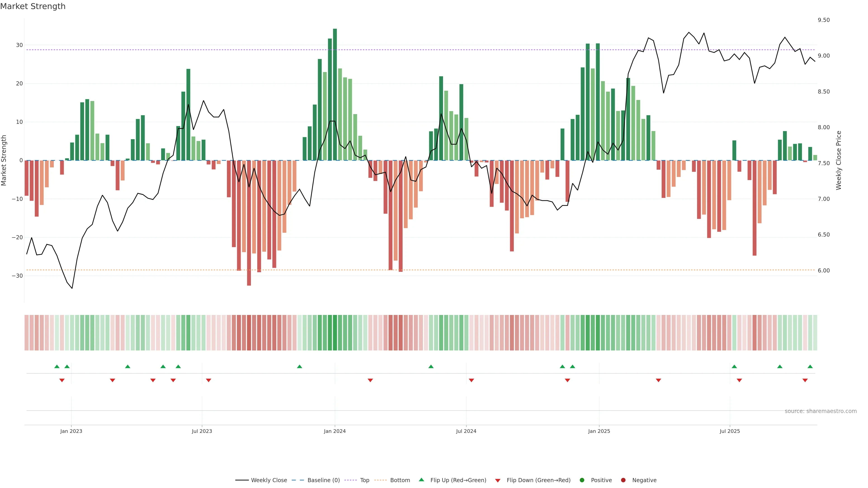Click red Flip Down legend triangle
The height and width of the screenshot is (488, 868).
[498, 481]
